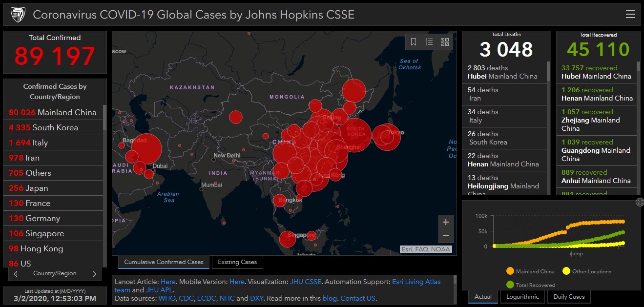Zoom in on the map
Screen dimensions: 644x307
tap(445, 222)
